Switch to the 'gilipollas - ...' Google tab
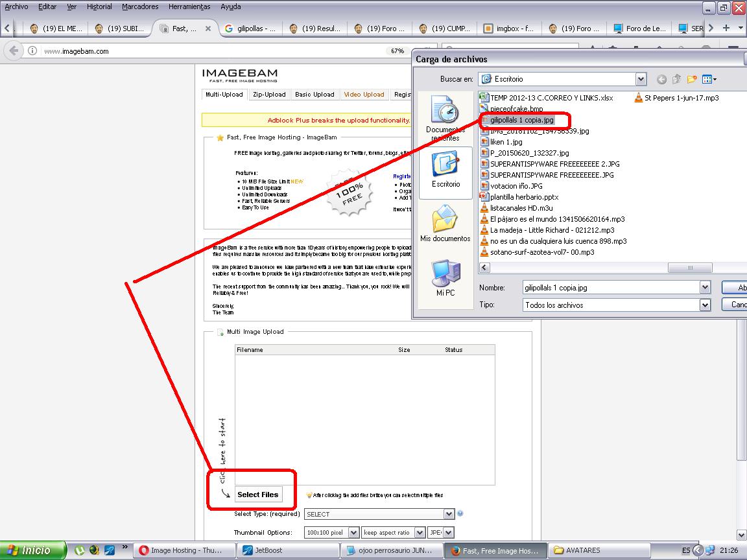The image size is (747, 560). [x=250, y=29]
